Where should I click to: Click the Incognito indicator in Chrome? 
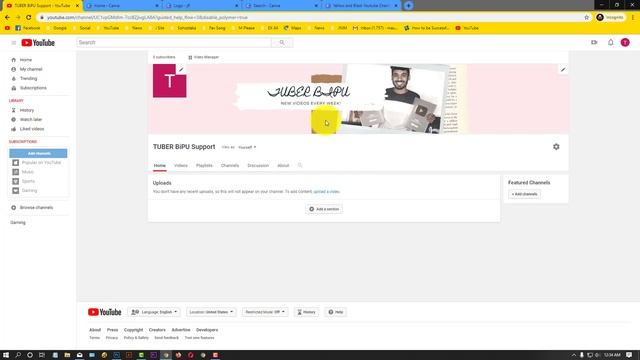610,18
